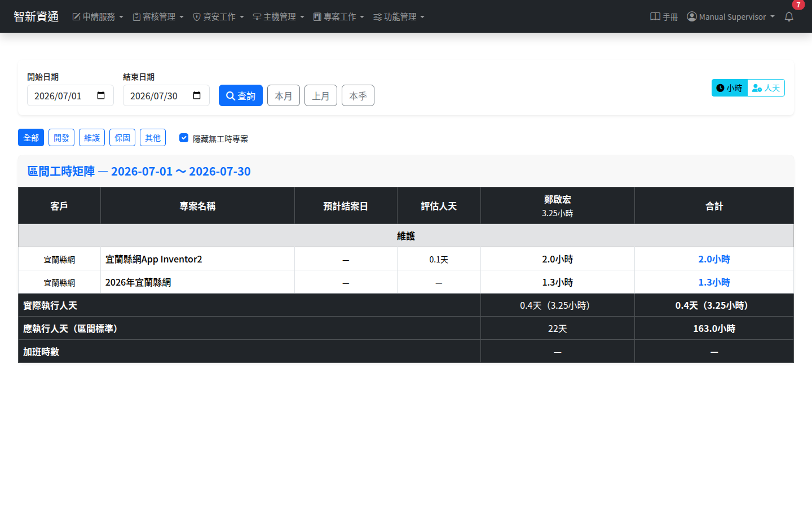This screenshot has height=508, width=812.
Task: Click the 客戶 column header
Action: 59,205
